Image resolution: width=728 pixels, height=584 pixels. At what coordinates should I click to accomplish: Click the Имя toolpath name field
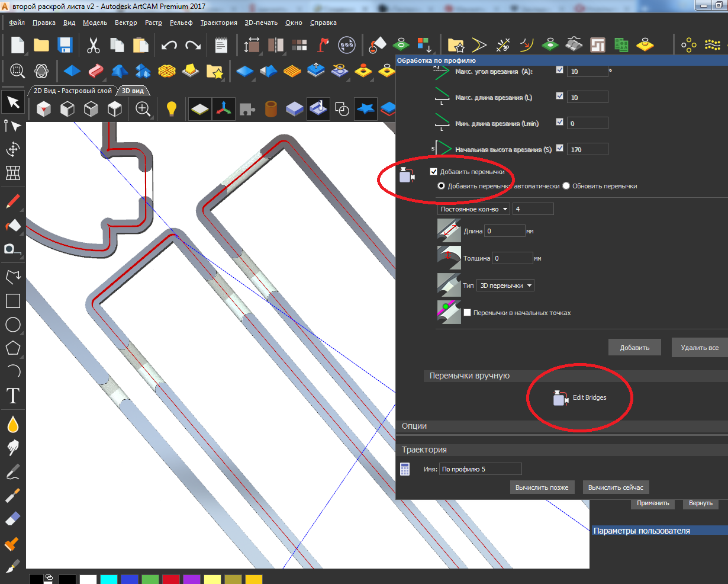pyautogui.click(x=481, y=469)
